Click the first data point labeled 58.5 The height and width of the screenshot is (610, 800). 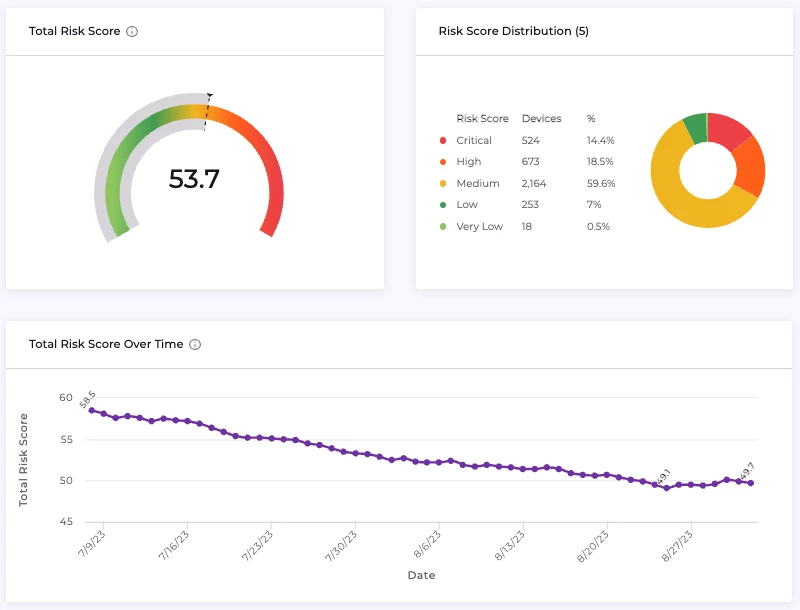(x=91, y=410)
